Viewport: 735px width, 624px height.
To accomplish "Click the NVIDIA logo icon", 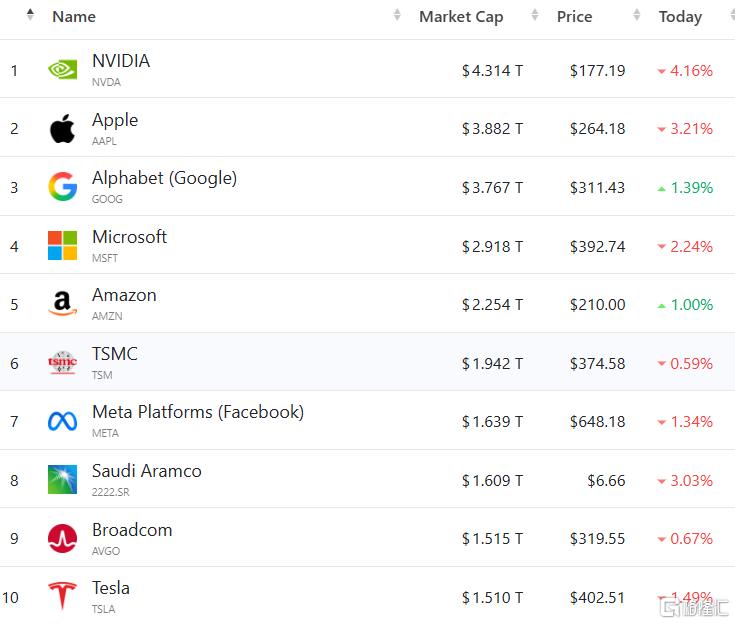I will (62, 70).
